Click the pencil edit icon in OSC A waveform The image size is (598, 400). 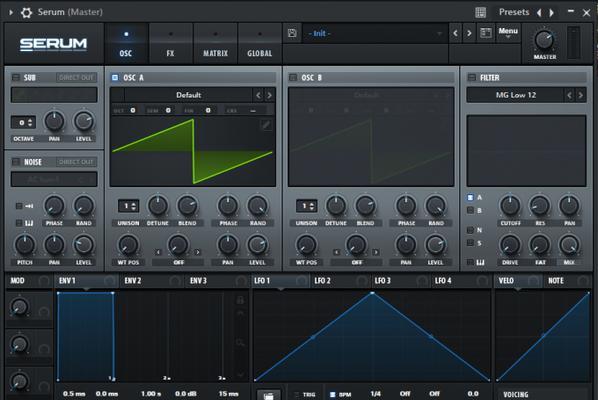coord(266,125)
